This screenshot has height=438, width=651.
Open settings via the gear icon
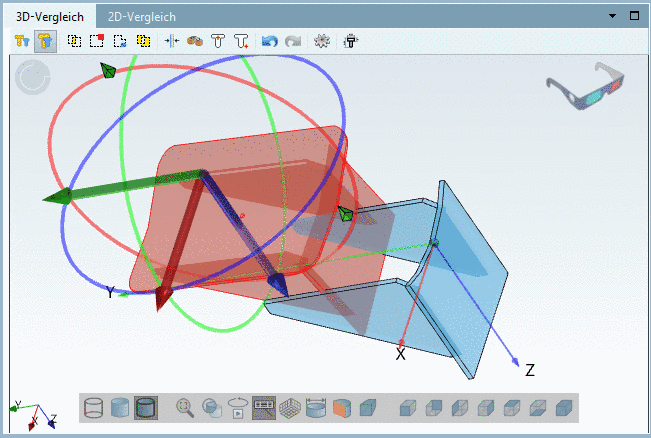coord(322,41)
